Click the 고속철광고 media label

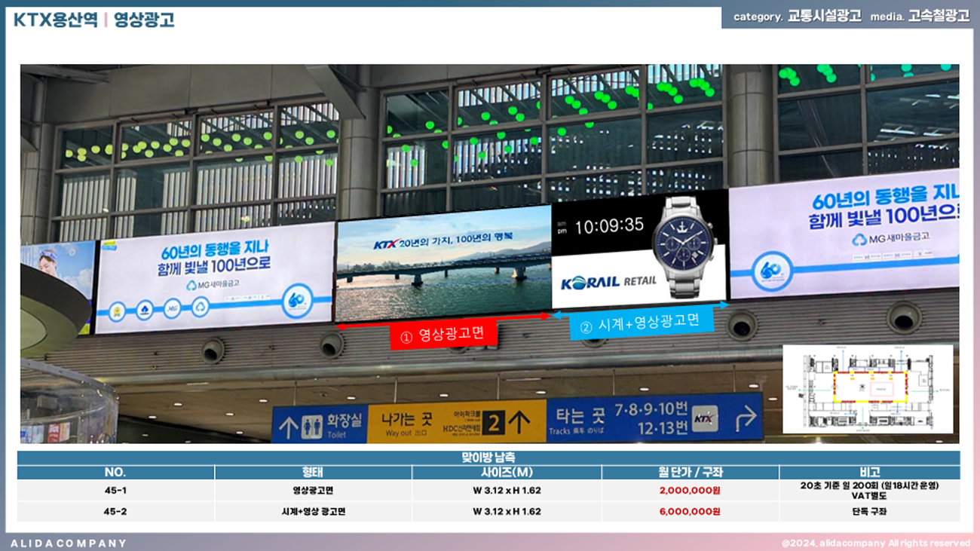pos(939,17)
